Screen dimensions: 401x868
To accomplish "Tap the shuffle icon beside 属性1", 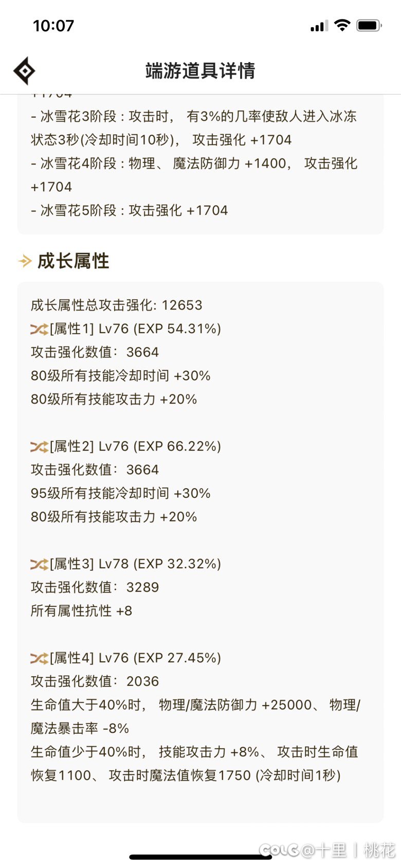I will pos(40,329).
